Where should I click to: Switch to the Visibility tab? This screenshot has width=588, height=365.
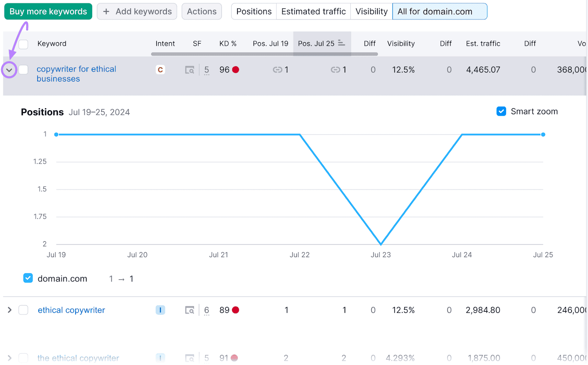coord(371,12)
